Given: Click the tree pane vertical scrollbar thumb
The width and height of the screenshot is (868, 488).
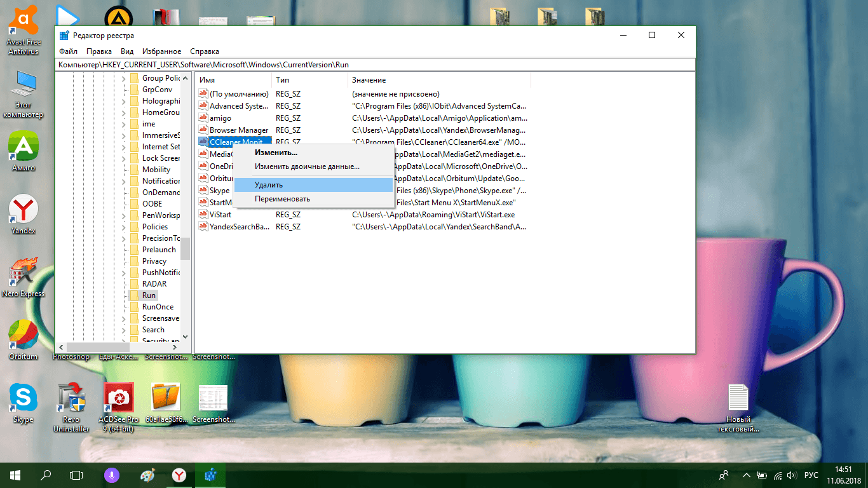Looking at the screenshot, I should [186, 248].
